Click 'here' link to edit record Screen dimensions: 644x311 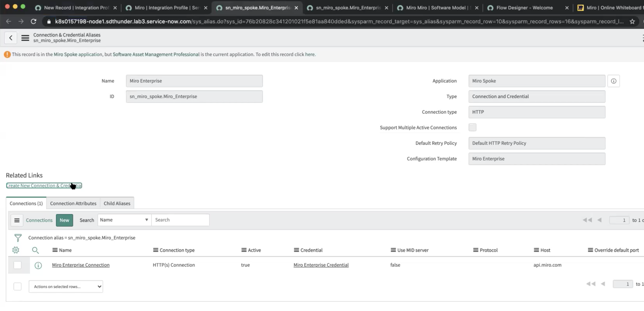[x=310, y=54]
